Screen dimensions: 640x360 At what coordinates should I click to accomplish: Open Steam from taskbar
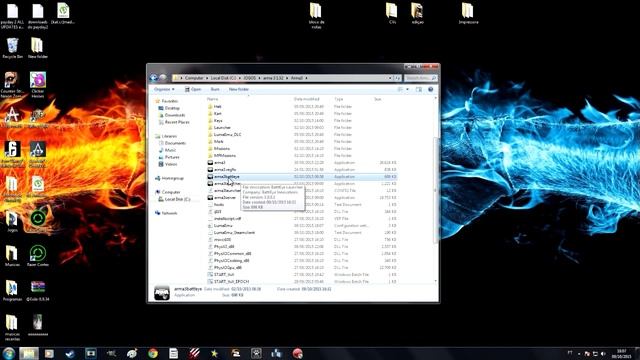70,353
